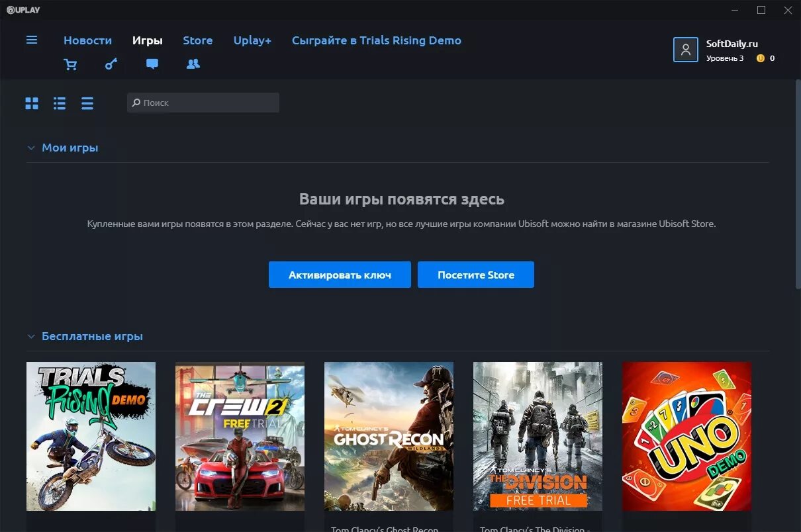Image resolution: width=801 pixels, height=532 pixels.
Task: Collapse the Бесплатные игры section
Action: tap(31, 337)
